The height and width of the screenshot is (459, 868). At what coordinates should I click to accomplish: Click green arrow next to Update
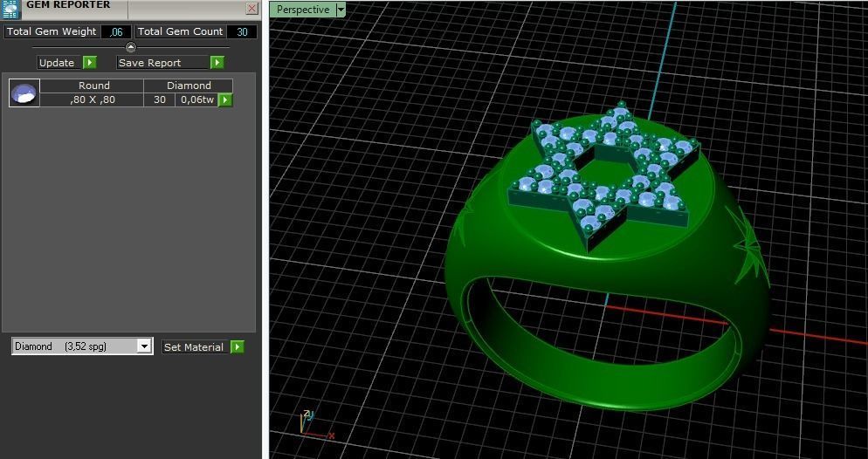(90, 63)
